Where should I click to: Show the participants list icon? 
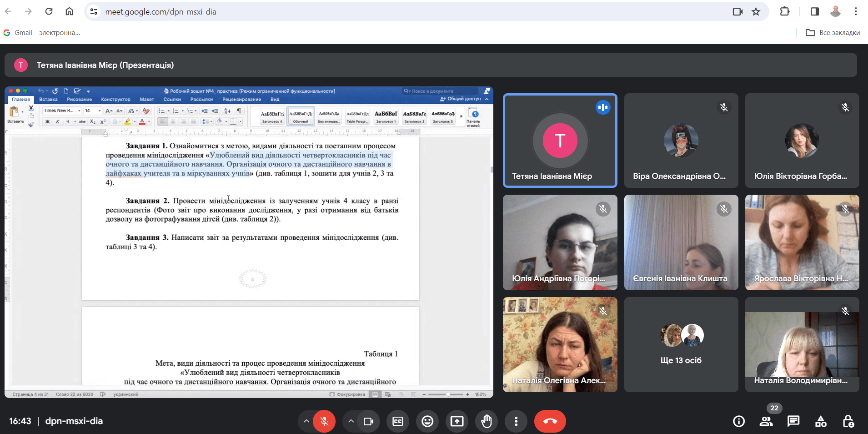[x=766, y=421]
